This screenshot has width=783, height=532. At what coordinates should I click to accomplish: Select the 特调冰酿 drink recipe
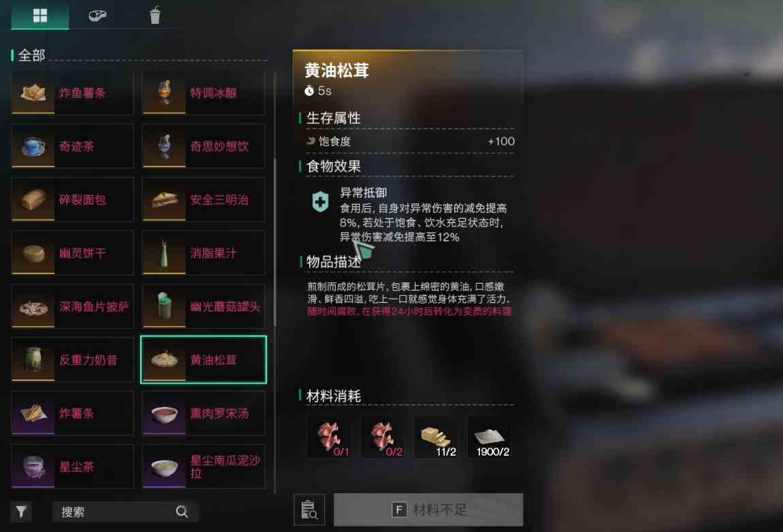[204, 93]
